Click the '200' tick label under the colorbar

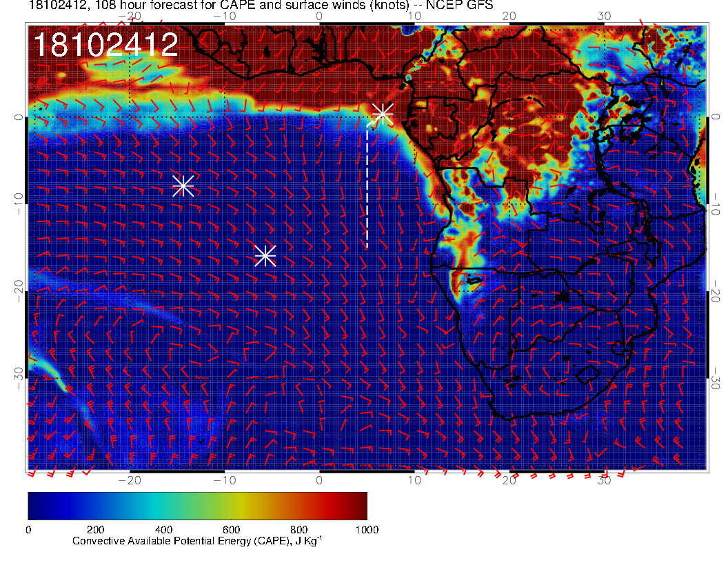tap(96, 530)
